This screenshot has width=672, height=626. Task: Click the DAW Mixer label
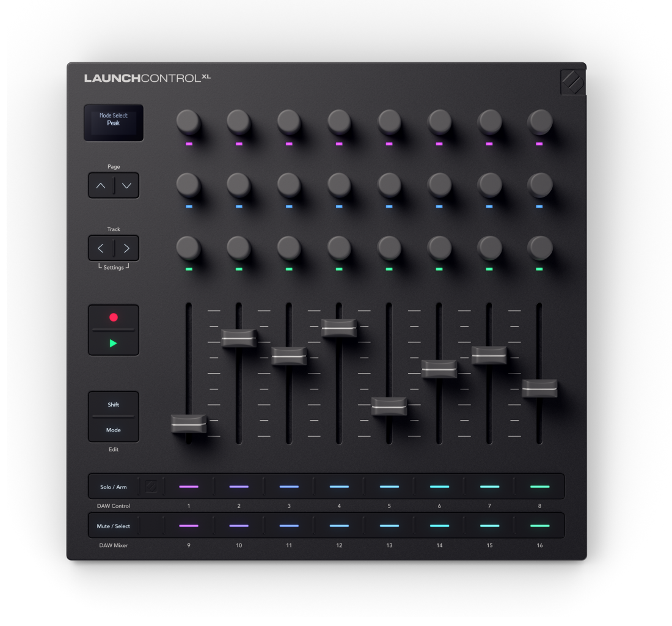point(114,545)
